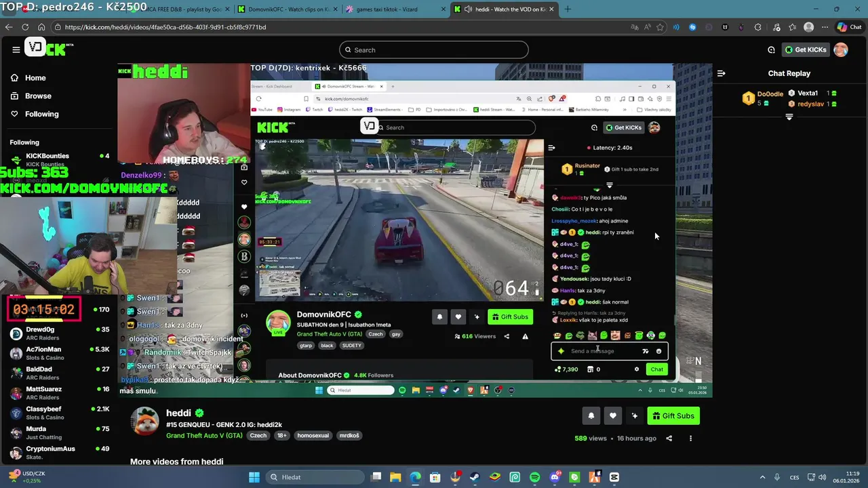Viewport: 868px width, 488px height.
Task: Open Discord from taskbar
Action: (x=555, y=477)
